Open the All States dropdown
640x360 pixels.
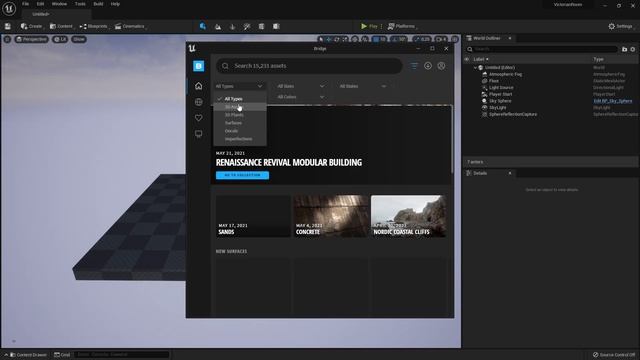coord(362,86)
